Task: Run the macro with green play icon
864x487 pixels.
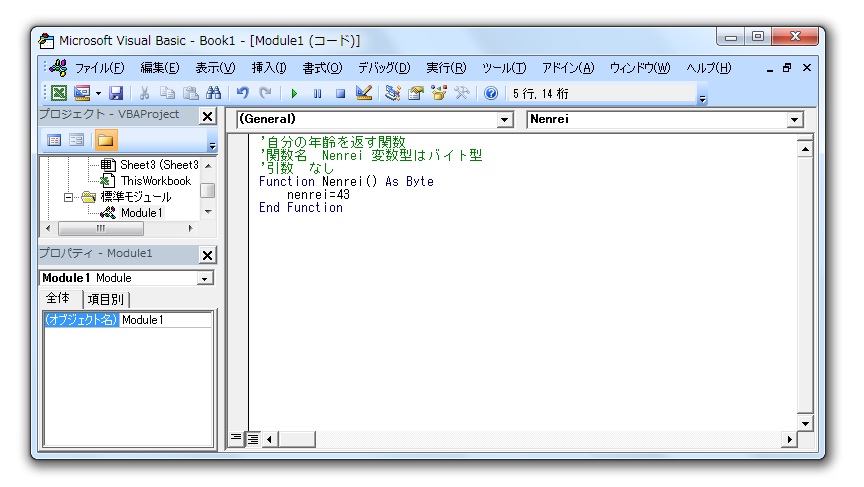Action: tap(294, 94)
